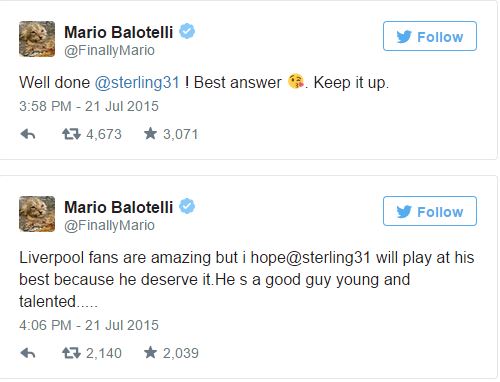Follow Mario Balotelli from first tweet
500x382 pixels.
(430, 36)
